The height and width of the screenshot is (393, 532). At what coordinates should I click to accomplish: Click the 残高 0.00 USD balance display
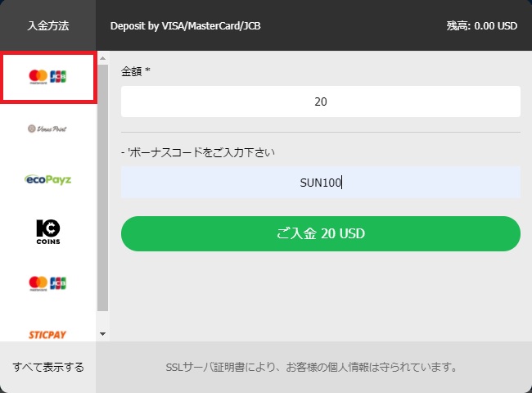pyautogui.click(x=481, y=25)
